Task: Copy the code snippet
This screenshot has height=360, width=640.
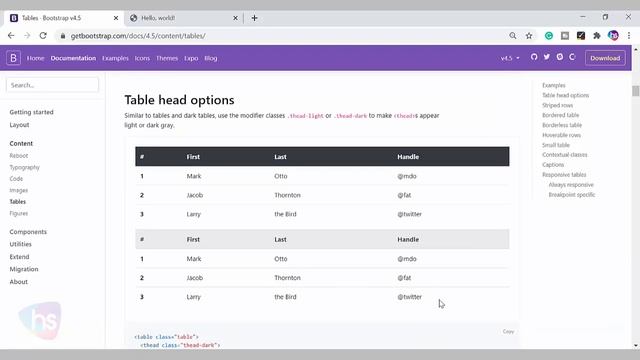Action: point(508,331)
